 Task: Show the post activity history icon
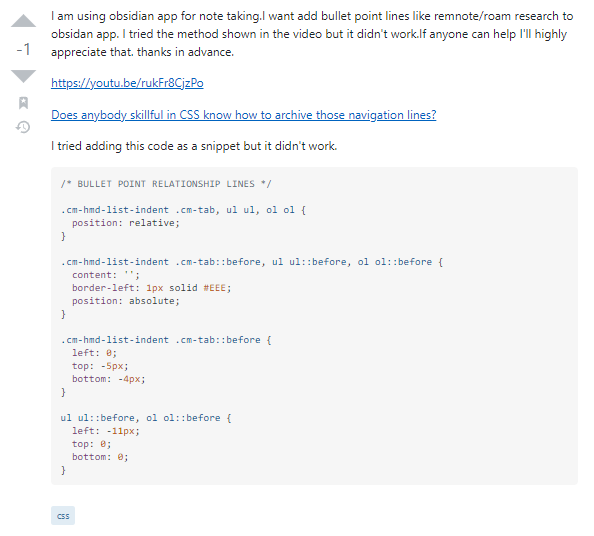pos(23,127)
